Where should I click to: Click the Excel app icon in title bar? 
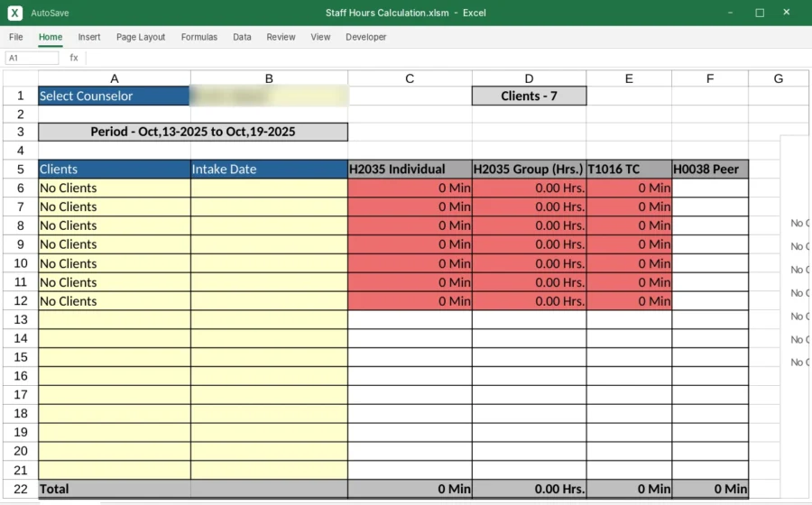pyautogui.click(x=15, y=13)
